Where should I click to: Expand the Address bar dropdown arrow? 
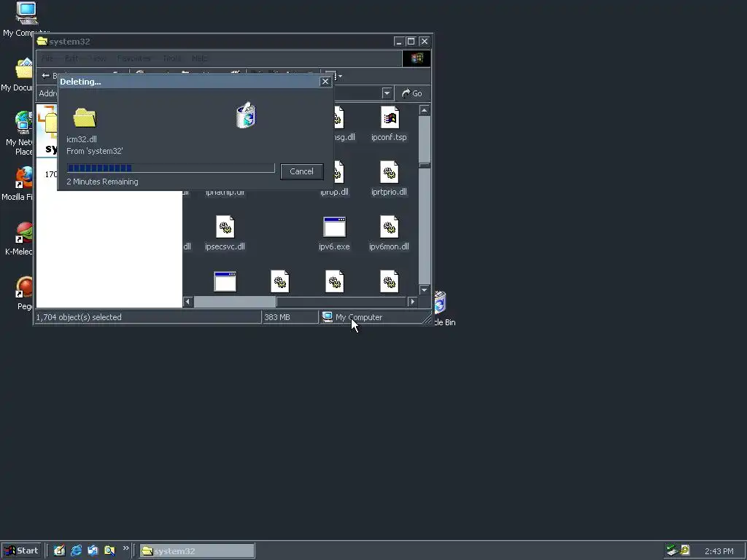click(x=387, y=93)
